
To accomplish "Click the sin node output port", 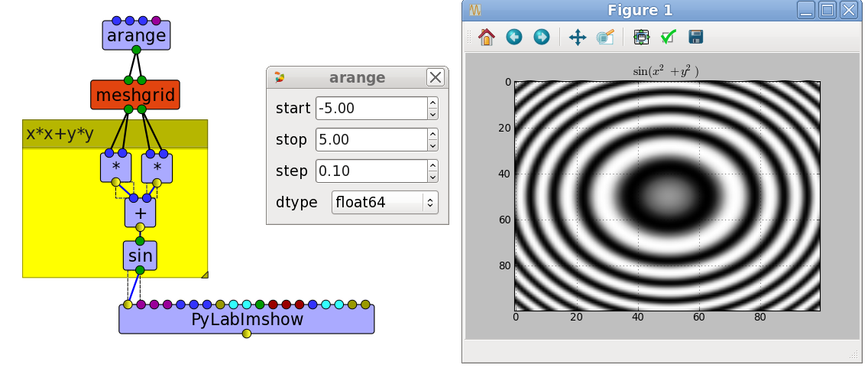I will pyautogui.click(x=140, y=270).
